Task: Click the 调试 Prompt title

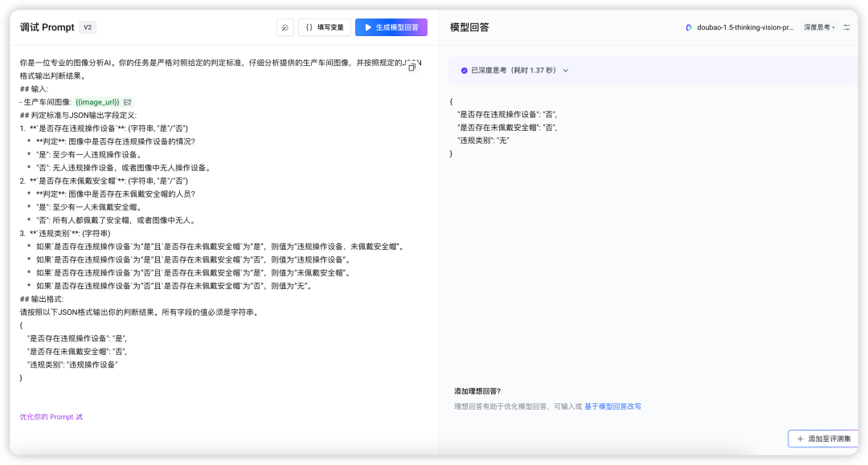Action: [47, 27]
